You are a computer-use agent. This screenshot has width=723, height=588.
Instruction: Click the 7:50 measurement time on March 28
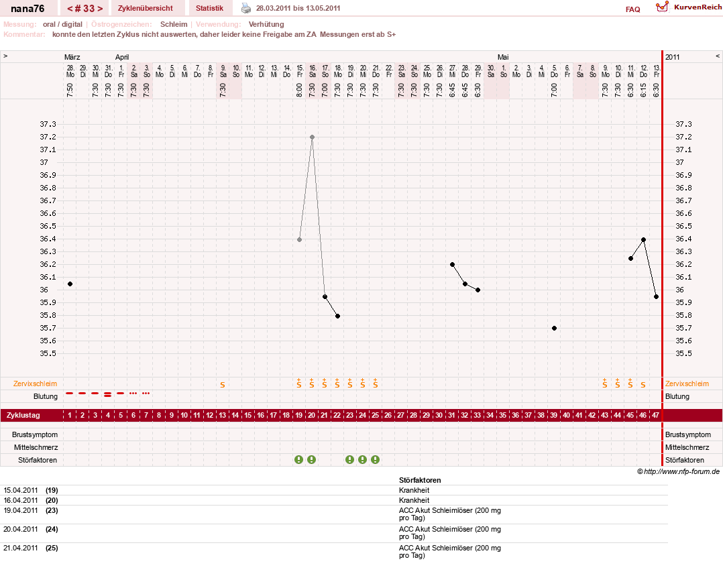point(70,91)
